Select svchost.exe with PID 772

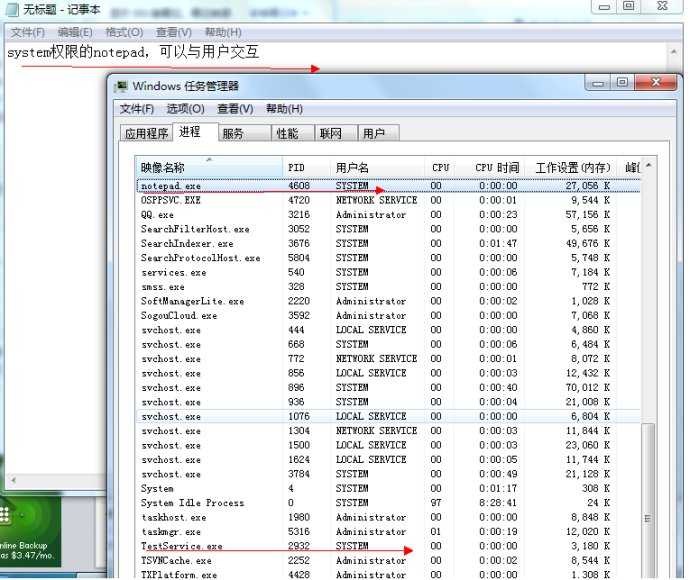388,359
